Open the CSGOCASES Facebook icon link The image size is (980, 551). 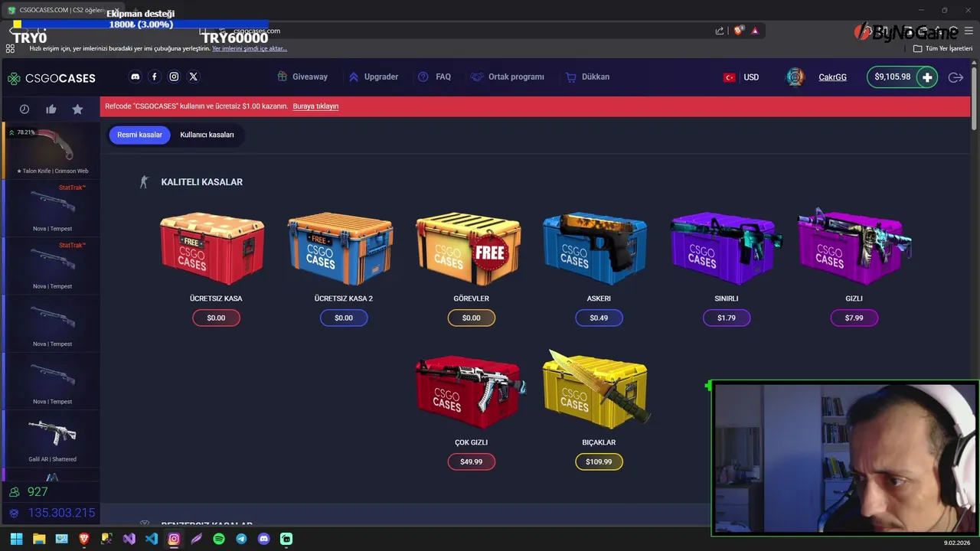155,77
